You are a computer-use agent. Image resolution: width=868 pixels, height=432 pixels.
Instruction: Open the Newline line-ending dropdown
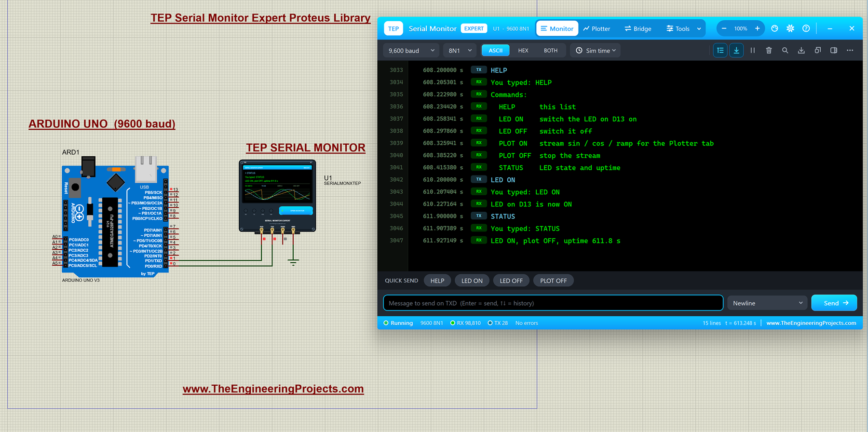[768, 303]
